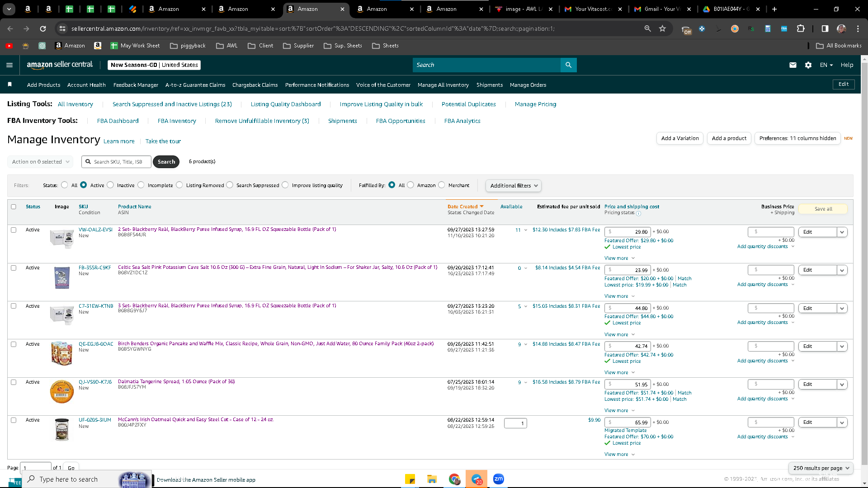868x488 pixels.
Task: Expand the Additional filters dropdown
Action: 513,186
